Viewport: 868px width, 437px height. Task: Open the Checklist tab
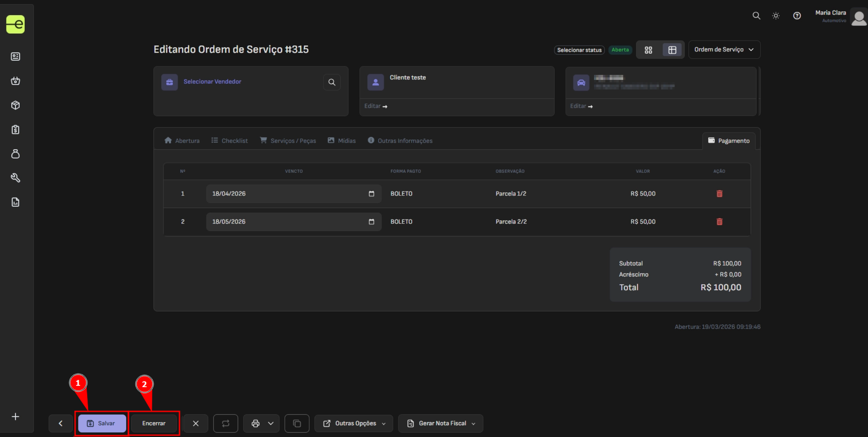pyautogui.click(x=230, y=141)
